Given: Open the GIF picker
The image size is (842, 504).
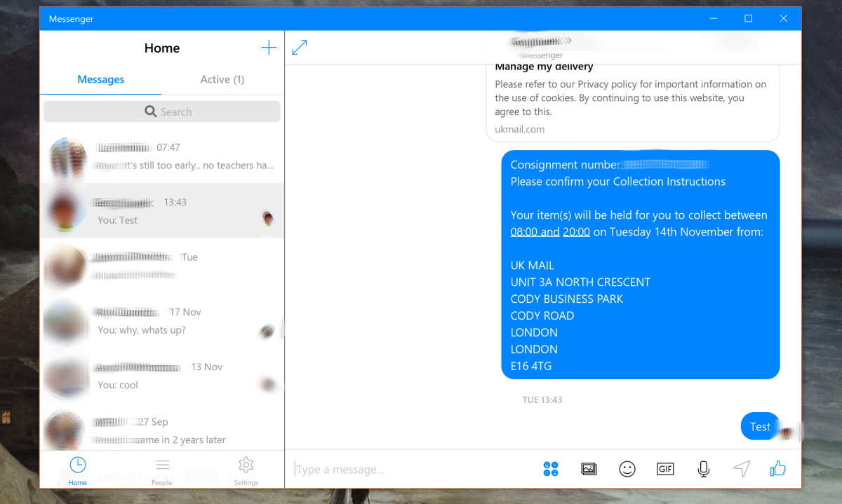Looking at the screenshot, I should pyautogui.click(x=664, y=469).
